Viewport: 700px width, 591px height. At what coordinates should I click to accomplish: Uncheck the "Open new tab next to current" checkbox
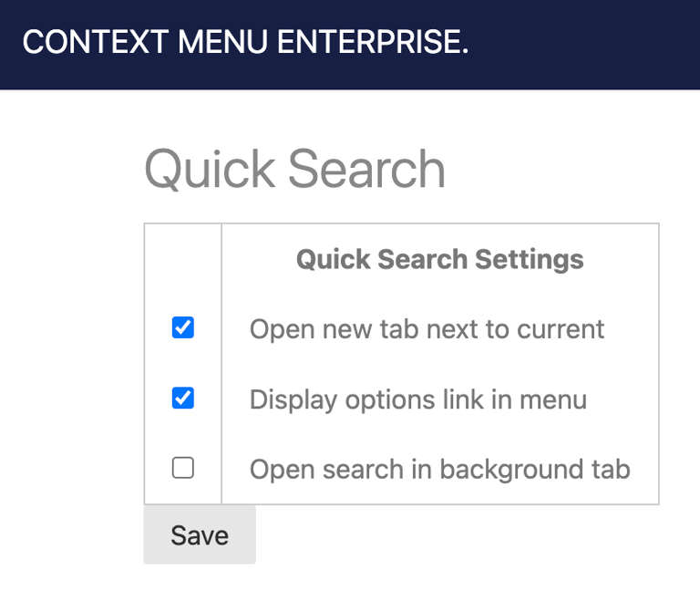tap(183, 327)
